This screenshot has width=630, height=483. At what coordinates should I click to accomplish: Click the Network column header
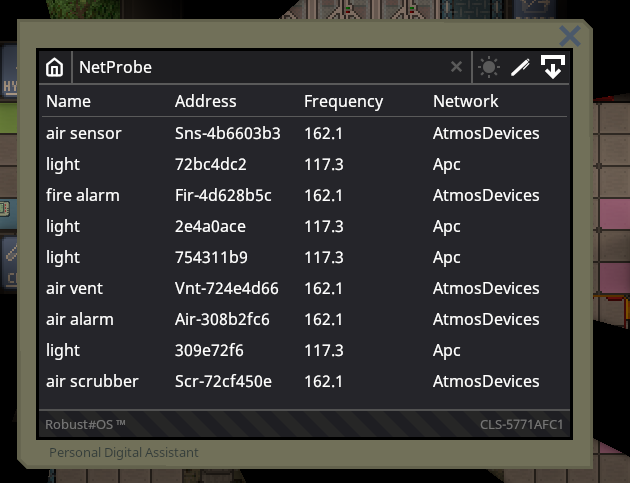click(465, 101)
